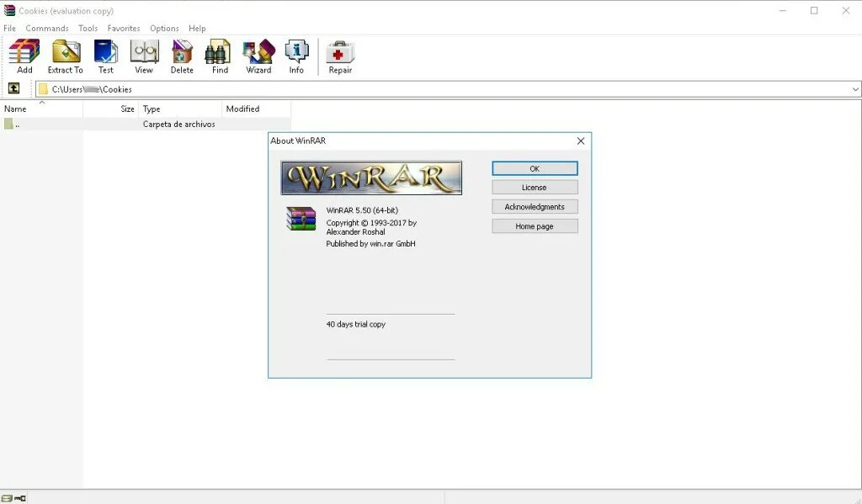Click the Repair toolbar icon

click(x=340, y=56)
